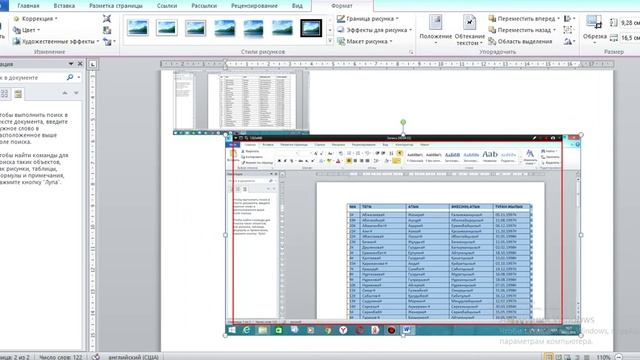The height and width of the screenshot is (360, 640).
Task: Open the Цвет picture options
Action: [x=26, y=30]
